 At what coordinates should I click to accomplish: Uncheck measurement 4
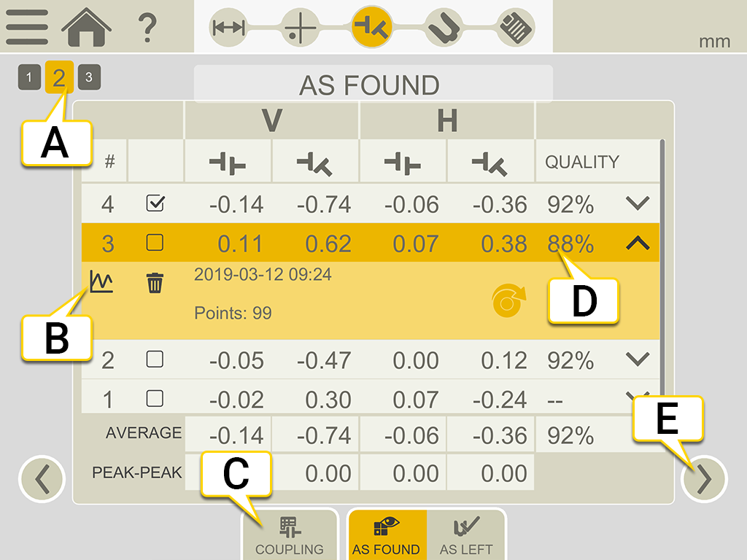tap(155, 204)
